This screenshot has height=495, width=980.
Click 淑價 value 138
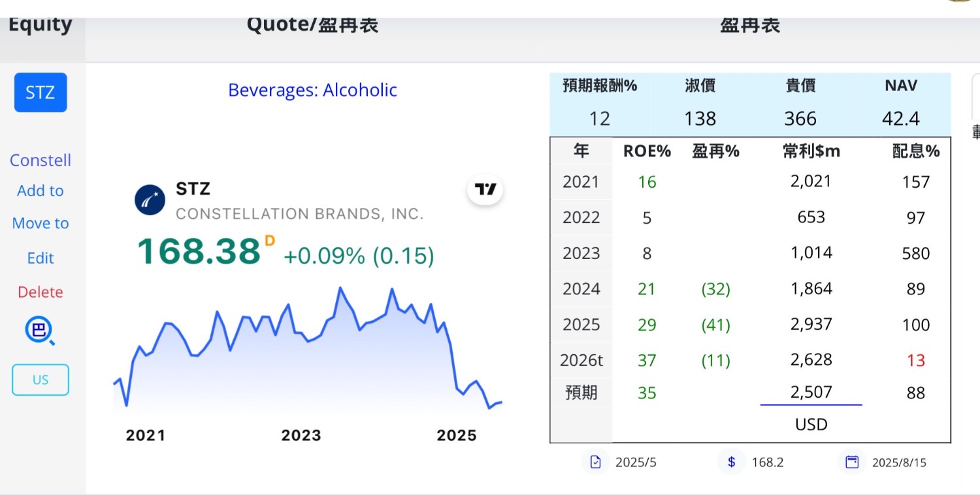(x=700, y=118)
